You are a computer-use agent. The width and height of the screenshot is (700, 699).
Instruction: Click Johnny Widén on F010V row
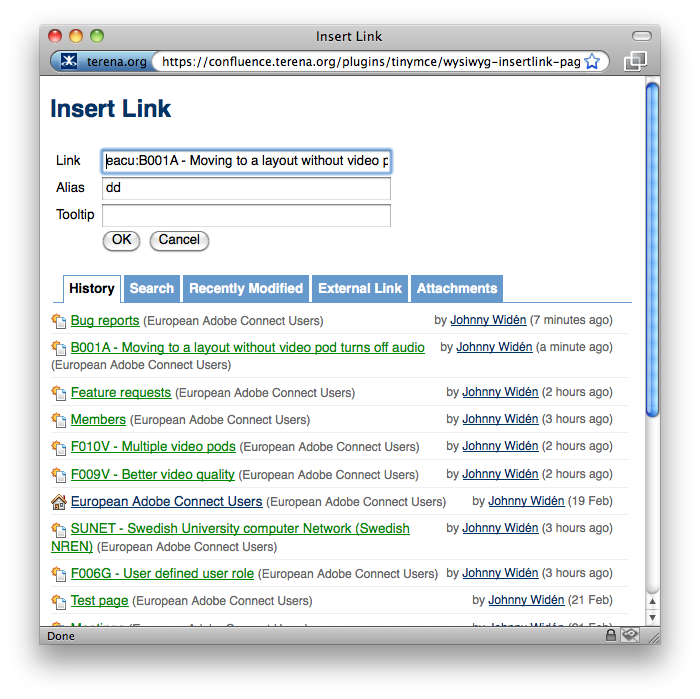pos(500,446)
